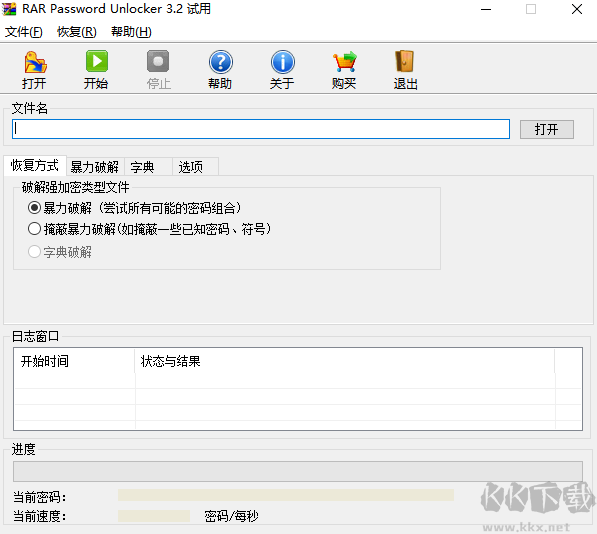
Task: Click the 当前密码 value field
Action: click(x=286, y=495)
